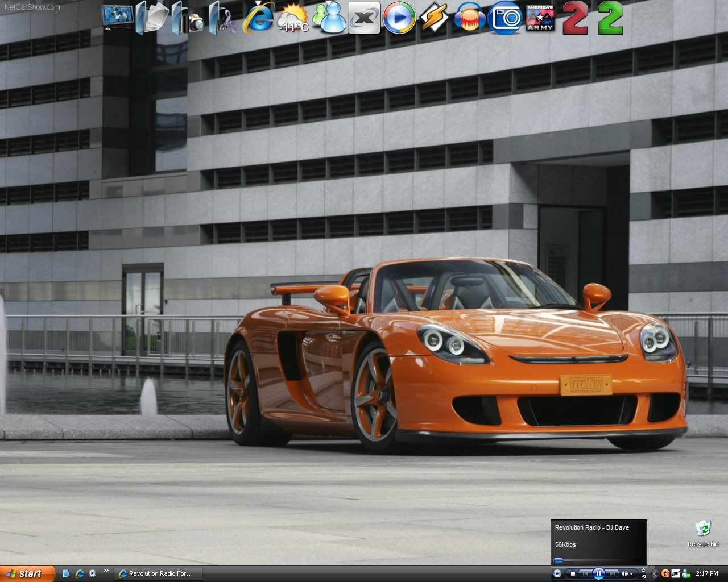Open the desktop monitor icon in the dock
728x582 pixels.
118,17
